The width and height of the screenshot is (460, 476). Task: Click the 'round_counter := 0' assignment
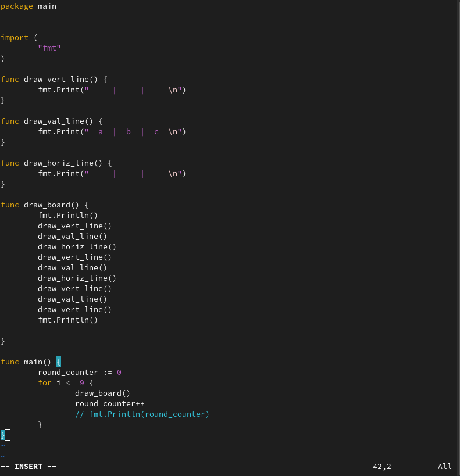pyautogui.click(x=80, y=373)
